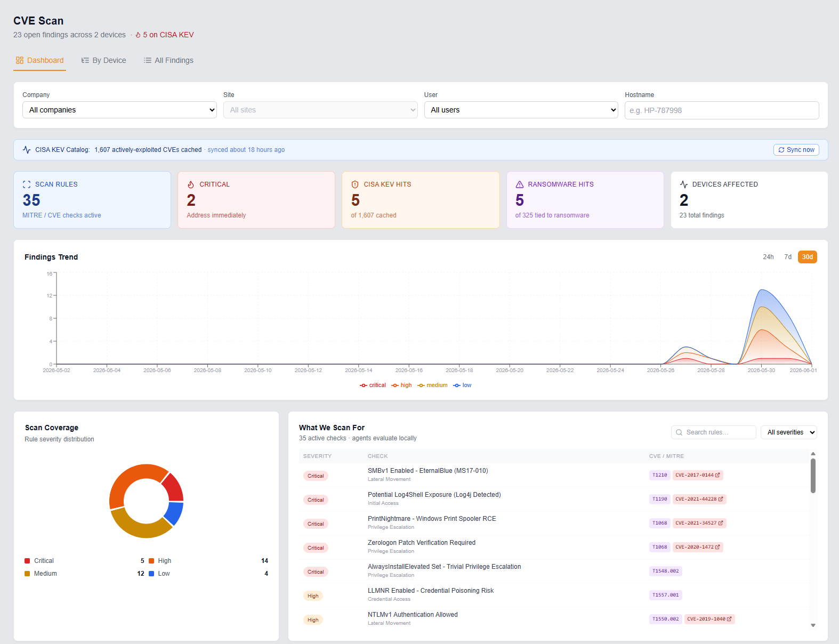The image size is (839, 644).
Task: Select the 7d trend range
Action: pyautogui.click(x=788, y=257)
